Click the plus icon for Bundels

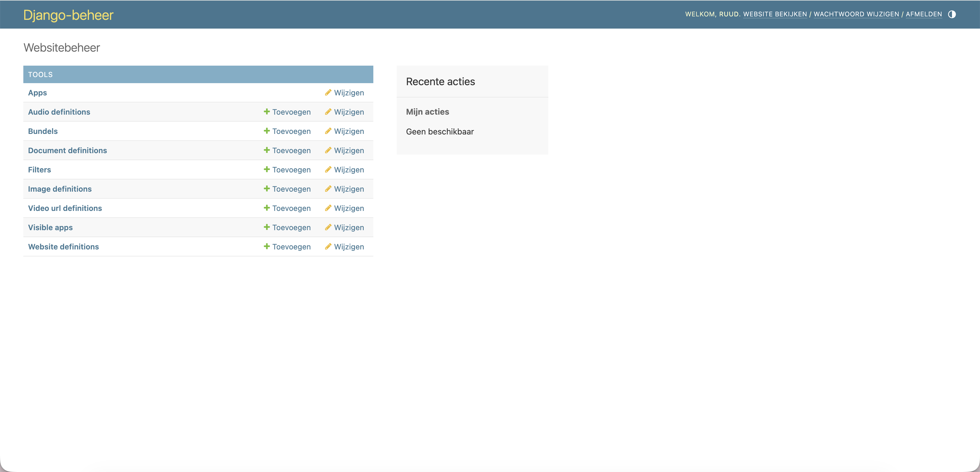[x=267, y=131]
